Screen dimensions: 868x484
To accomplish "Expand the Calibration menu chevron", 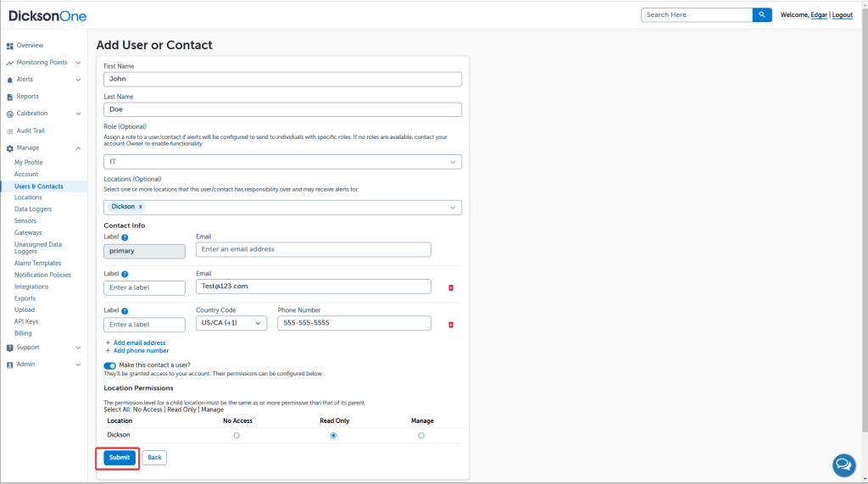I will 78,114.
